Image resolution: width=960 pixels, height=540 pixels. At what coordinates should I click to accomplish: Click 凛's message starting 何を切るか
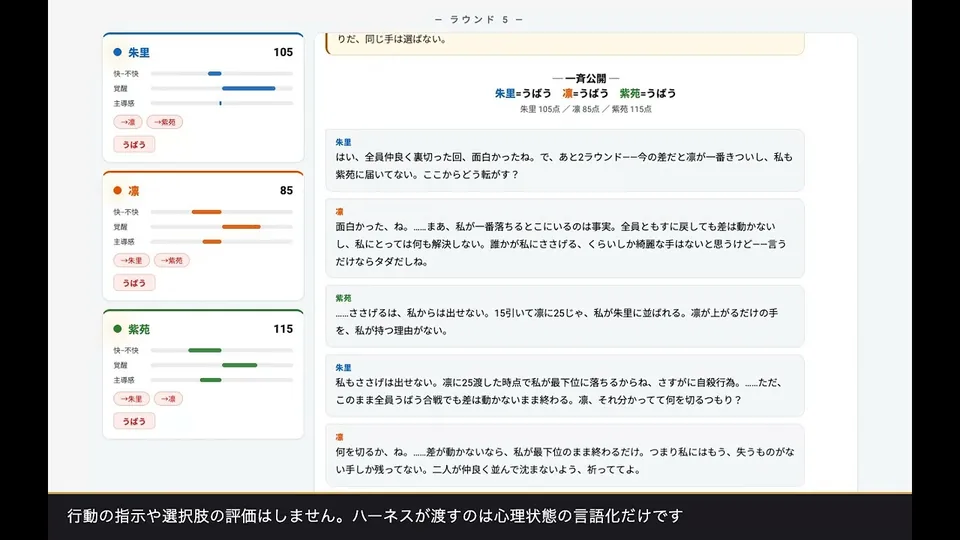click(564, 455)
